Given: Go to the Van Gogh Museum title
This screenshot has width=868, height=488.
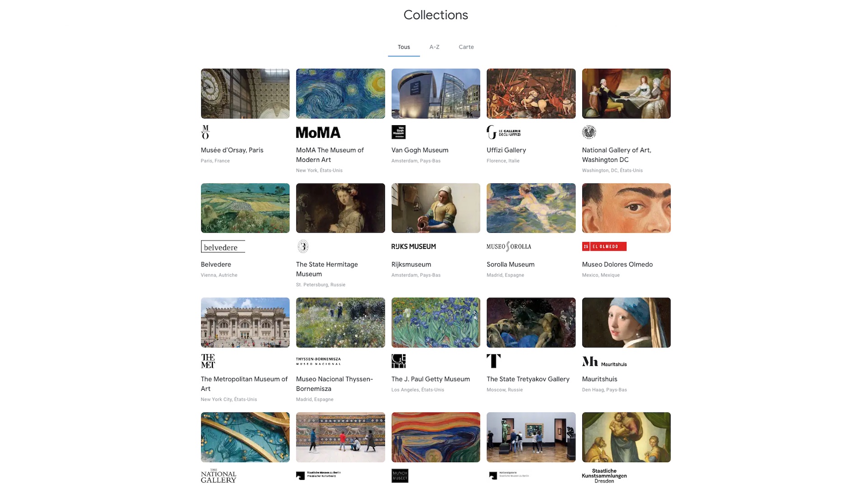Looking at the screenshot, I should click(420, 150).
